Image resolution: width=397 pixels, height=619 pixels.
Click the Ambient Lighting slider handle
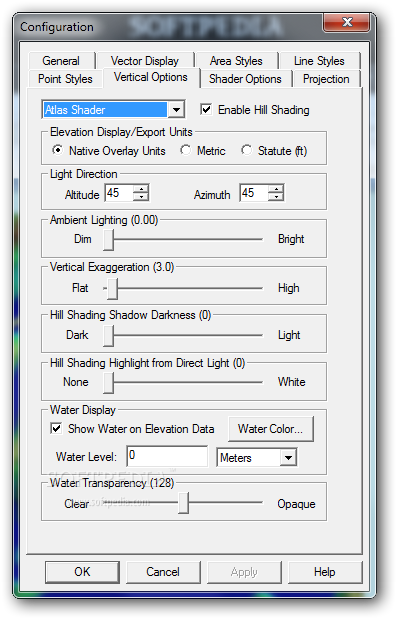[109, 240]
